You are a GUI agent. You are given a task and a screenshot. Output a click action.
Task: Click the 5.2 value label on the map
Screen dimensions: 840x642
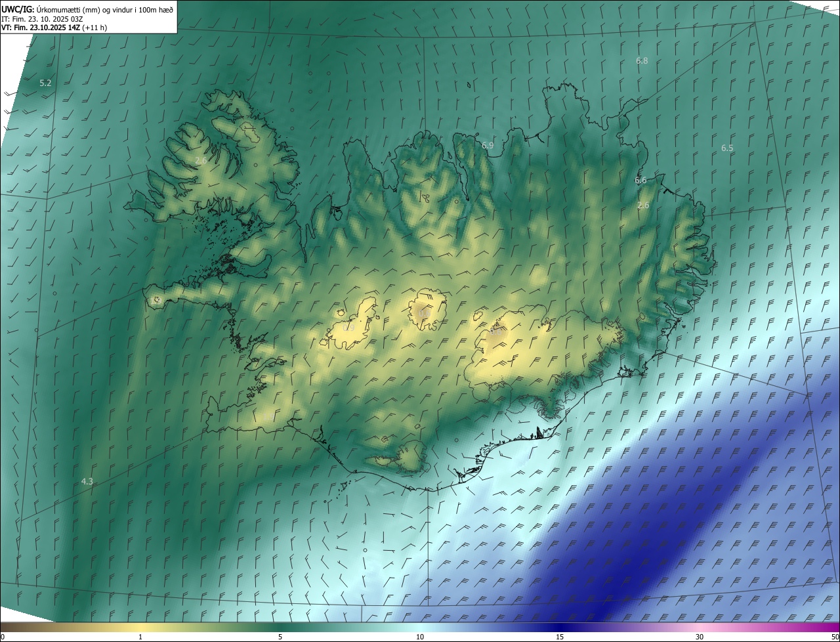click(45, 83)
